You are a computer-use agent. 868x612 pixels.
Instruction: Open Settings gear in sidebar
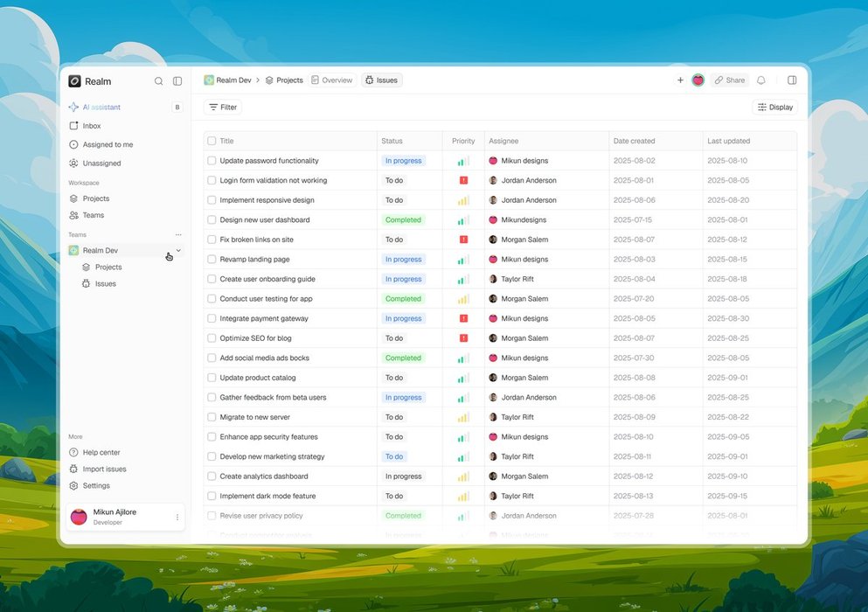click(95, 486)
